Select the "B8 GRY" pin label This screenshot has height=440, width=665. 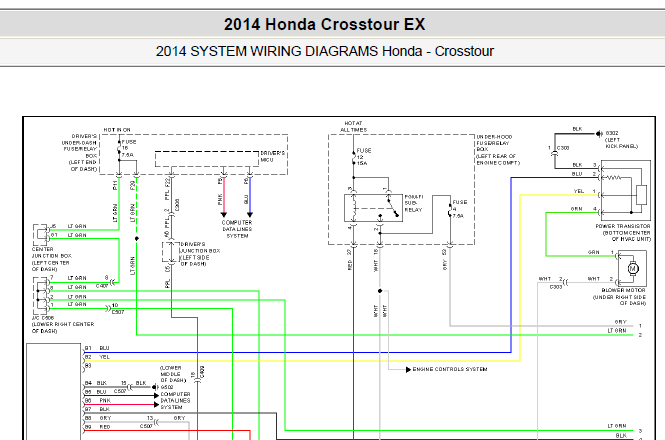click(x=98, y=418)
